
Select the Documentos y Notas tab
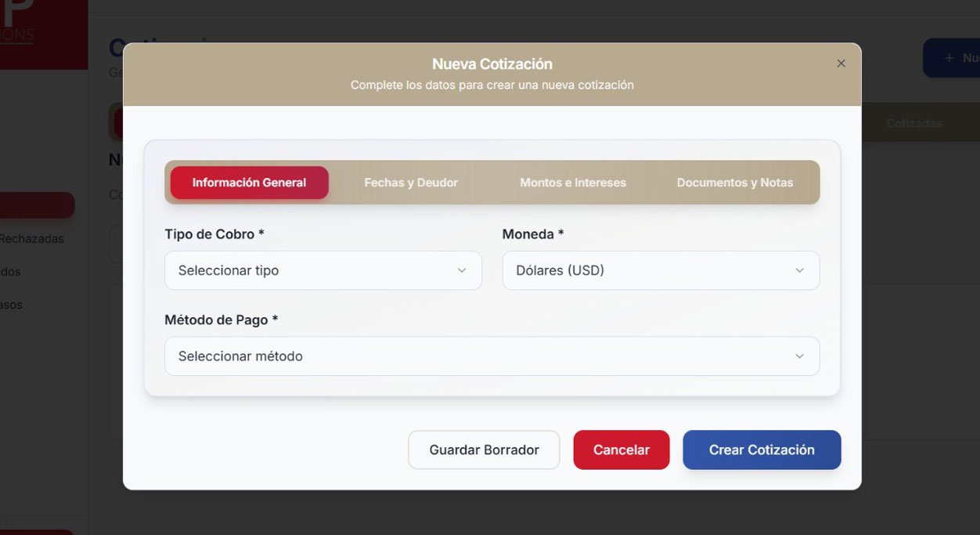[x=734, y=183]
